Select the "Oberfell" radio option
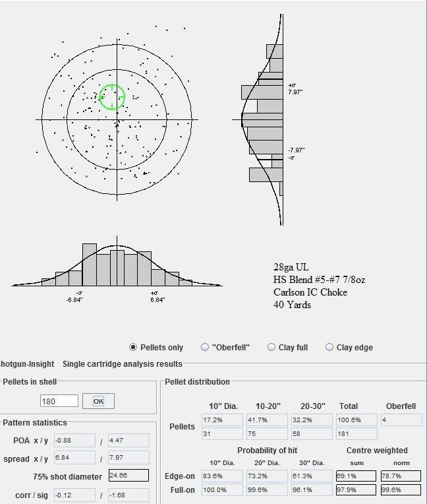The image size is (427, 504). pyautogui.click(x=206, y=348)
